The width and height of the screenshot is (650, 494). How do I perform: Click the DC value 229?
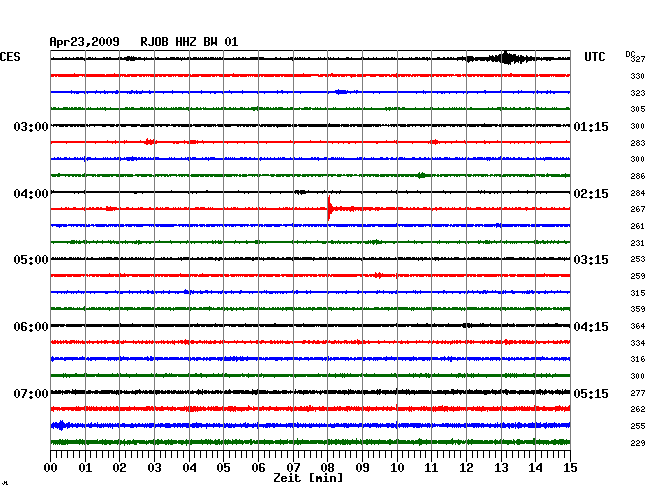point(638,443)
